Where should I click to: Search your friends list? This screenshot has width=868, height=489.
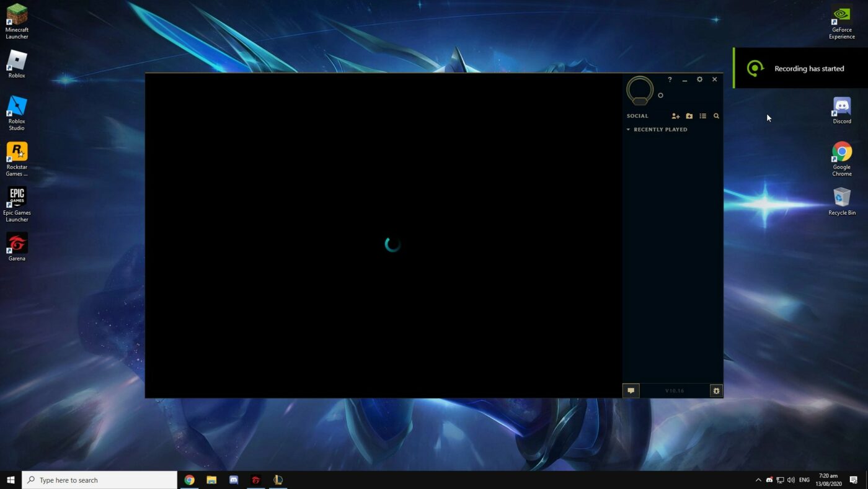click(716, 115)
